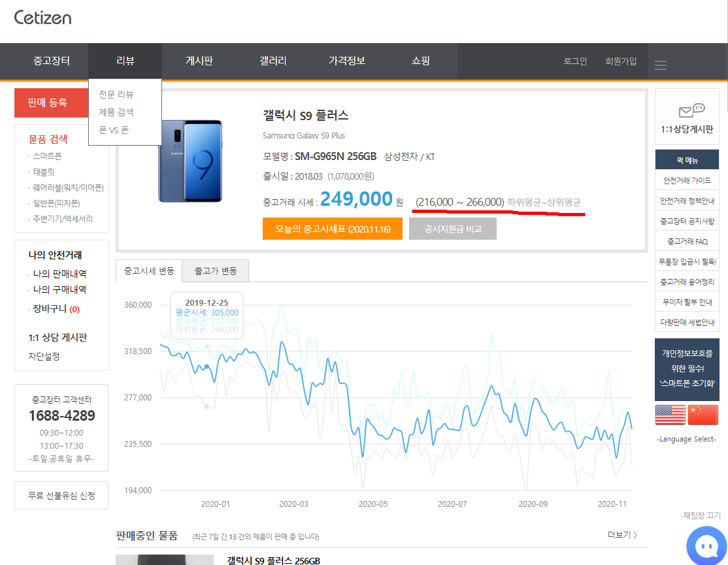Switch to 중고시세 변동 tab

149,271
